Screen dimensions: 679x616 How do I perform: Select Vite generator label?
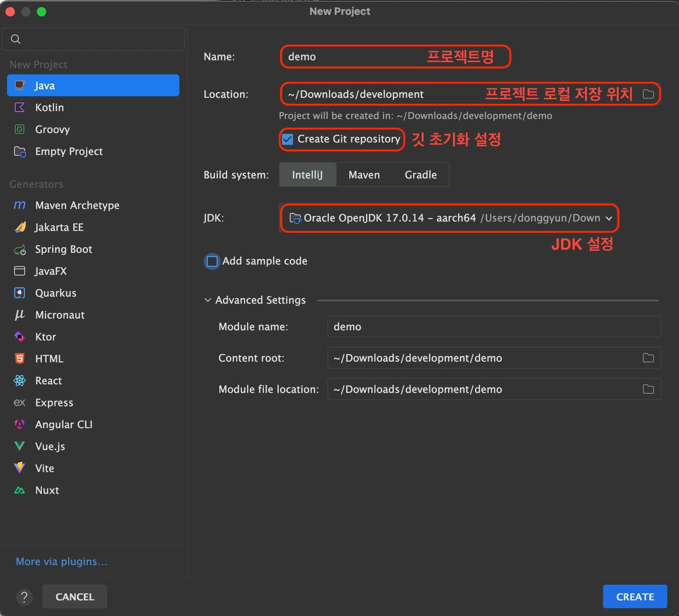tap(45, 468)
